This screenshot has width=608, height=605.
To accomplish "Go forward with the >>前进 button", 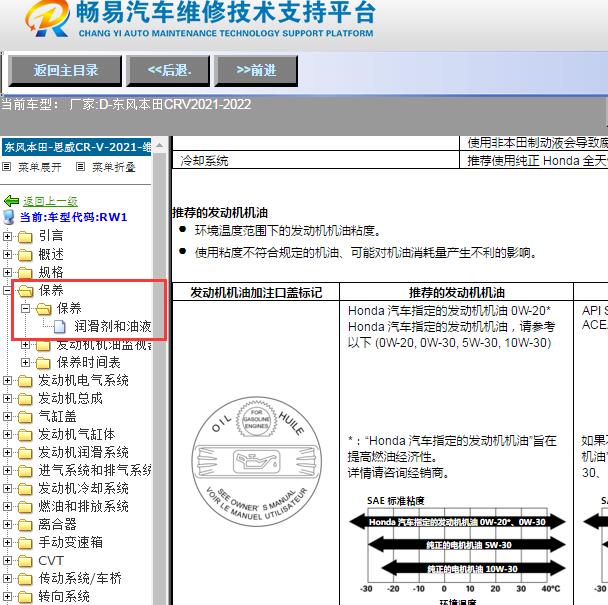I will coord(256,71).
